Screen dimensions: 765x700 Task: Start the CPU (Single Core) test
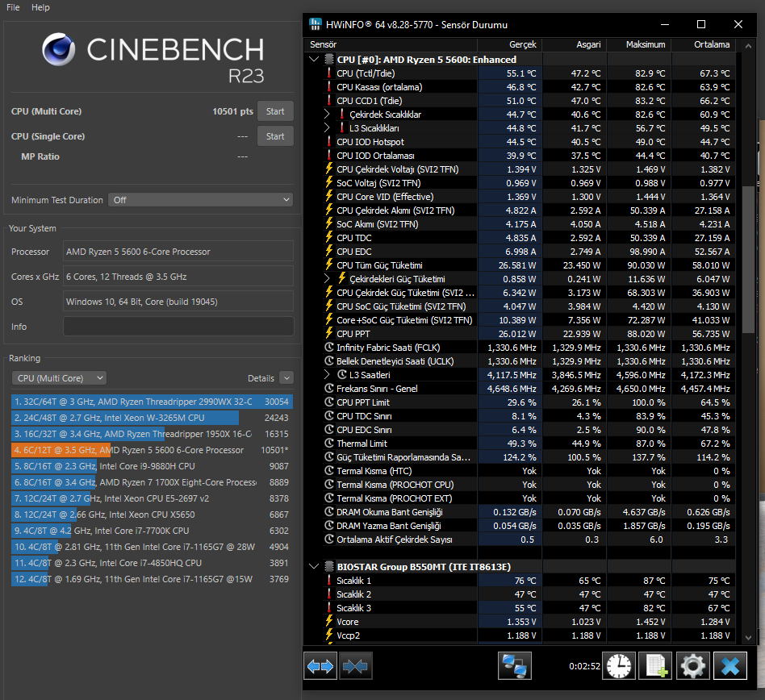click(275, 136)
